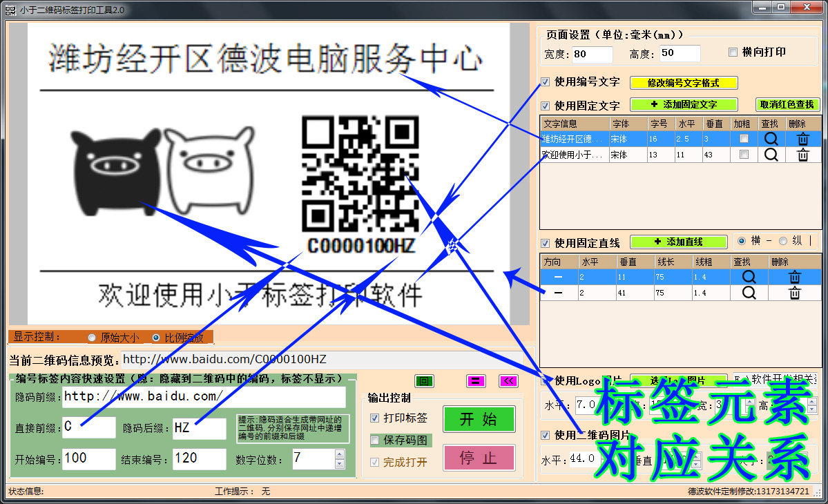Click the 添加固定文字 button
Image resolution: width=828 pixels, height=504 pixels.
pyautogui.click(x=684, y=104)
